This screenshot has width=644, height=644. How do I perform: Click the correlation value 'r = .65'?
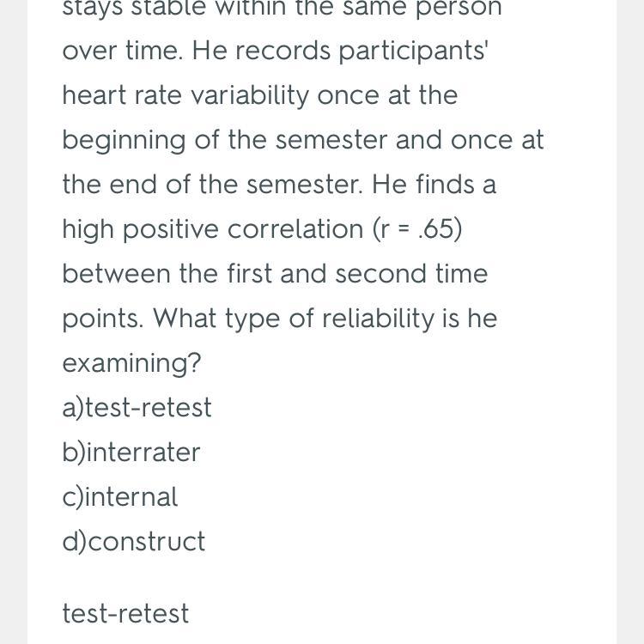pyautogui.click(x=417, y=228)
